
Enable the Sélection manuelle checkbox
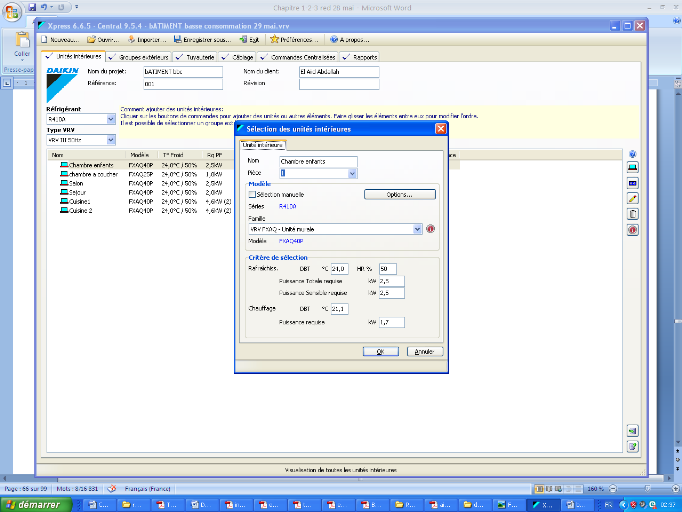[x=252, y=194]
